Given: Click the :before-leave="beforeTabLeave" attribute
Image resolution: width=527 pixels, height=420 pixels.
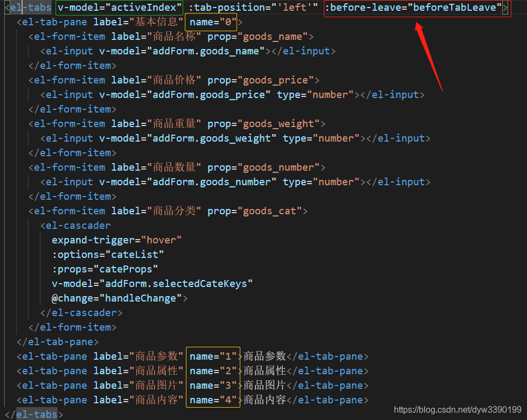Looking at the screenshot, I should pyautogui.click(x=413, y=8).
